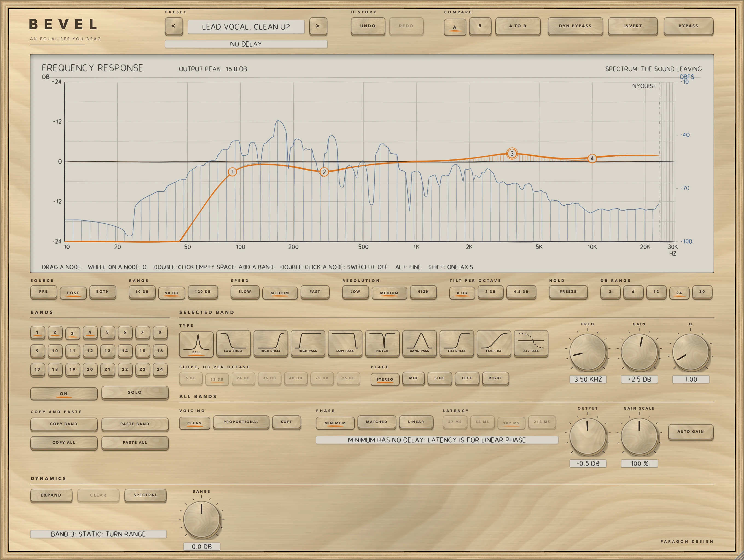Pick the Band Pass filter type
Screen dimensions: 744x560
pos(419,343)
